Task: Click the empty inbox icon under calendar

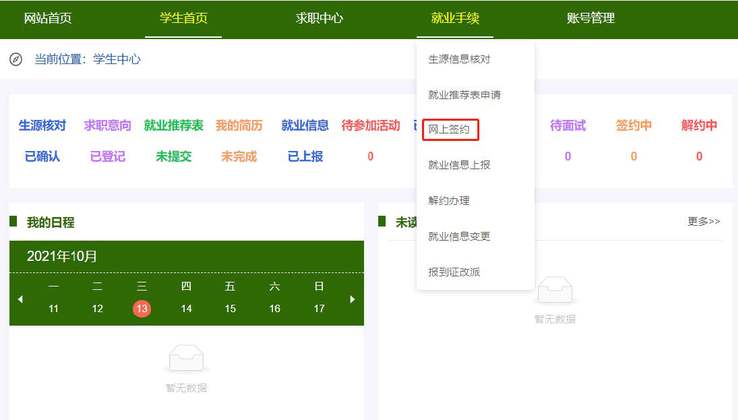Action: click(186, 358)
